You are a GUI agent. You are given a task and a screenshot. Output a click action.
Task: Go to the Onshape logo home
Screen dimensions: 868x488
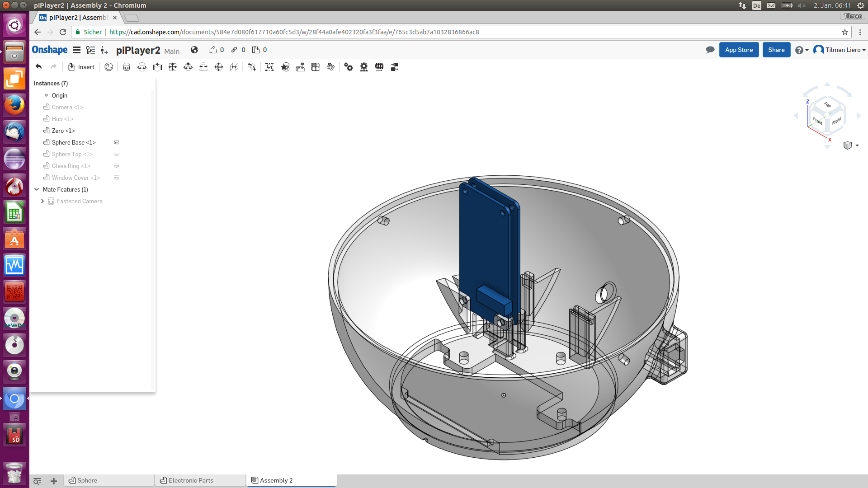pos(50,50)
